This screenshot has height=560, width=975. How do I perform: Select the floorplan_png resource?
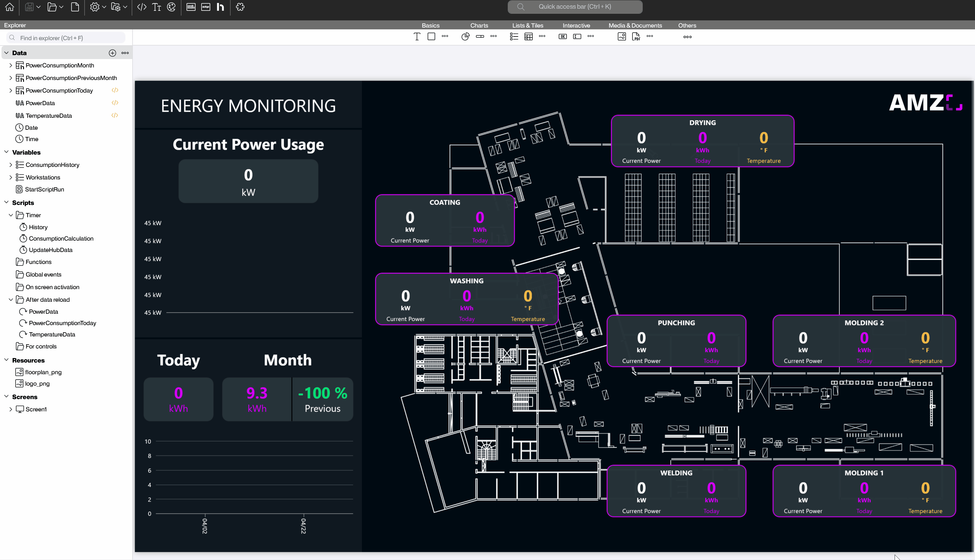click(43, 372)
